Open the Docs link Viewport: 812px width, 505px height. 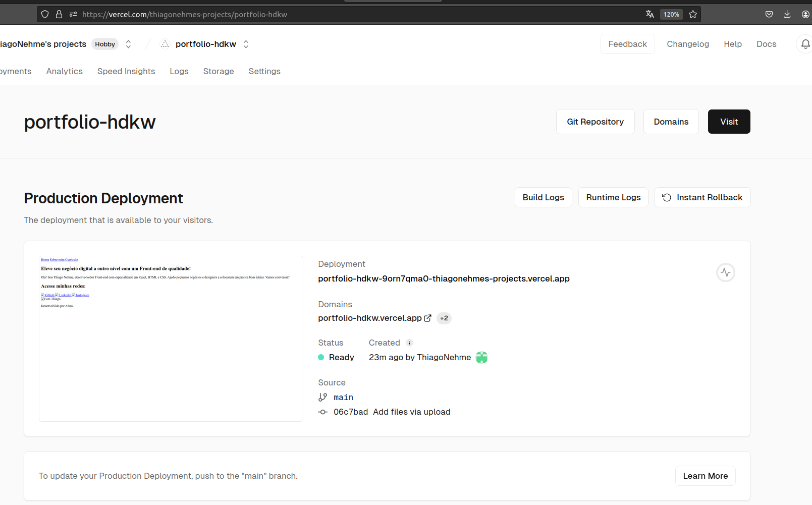(x=767, y=44)
